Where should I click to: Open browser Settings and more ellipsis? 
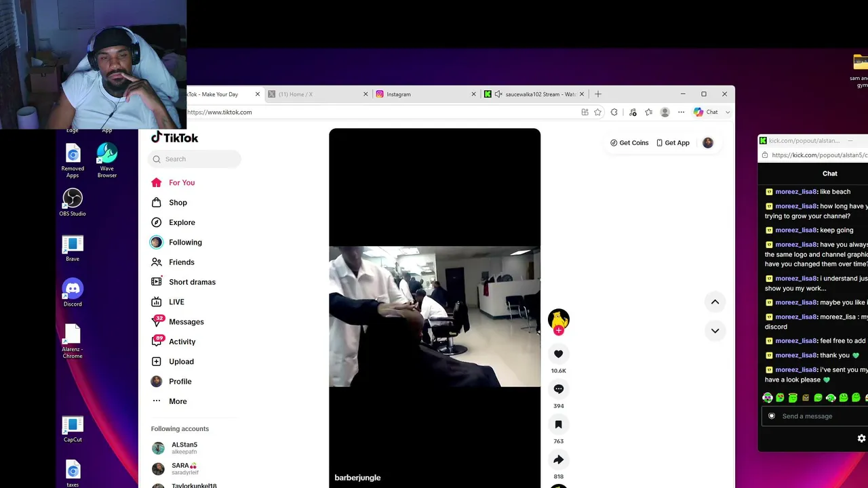point(681,112)
